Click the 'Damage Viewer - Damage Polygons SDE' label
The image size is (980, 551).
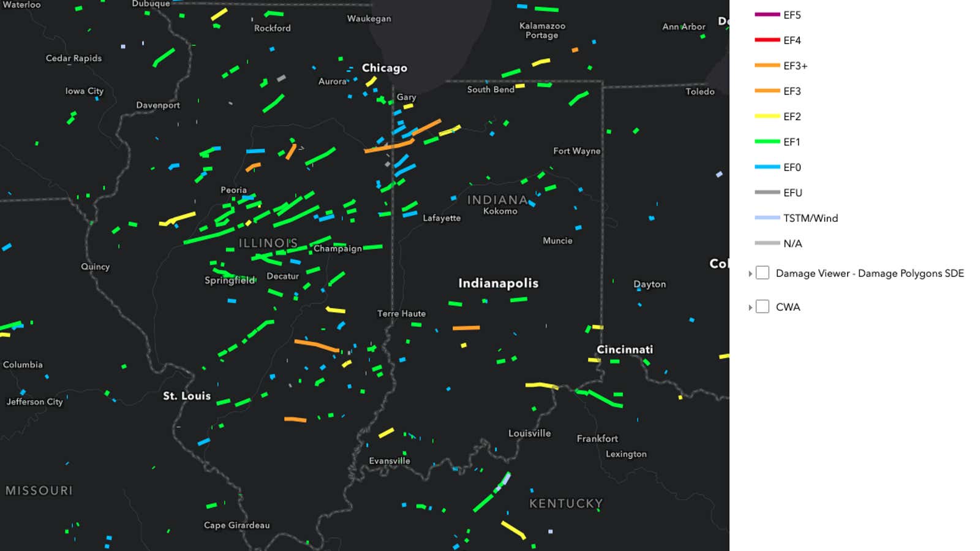[870, 273]
